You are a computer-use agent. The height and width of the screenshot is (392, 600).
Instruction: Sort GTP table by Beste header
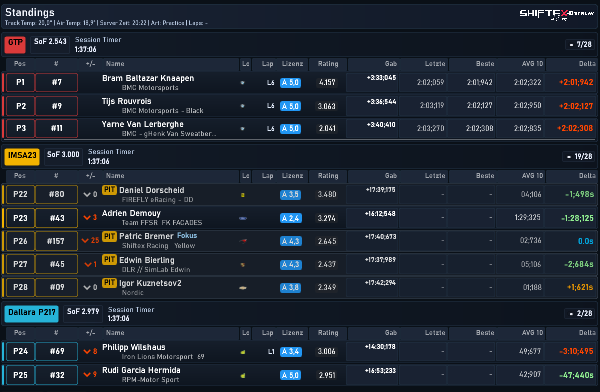click(485, 64)
